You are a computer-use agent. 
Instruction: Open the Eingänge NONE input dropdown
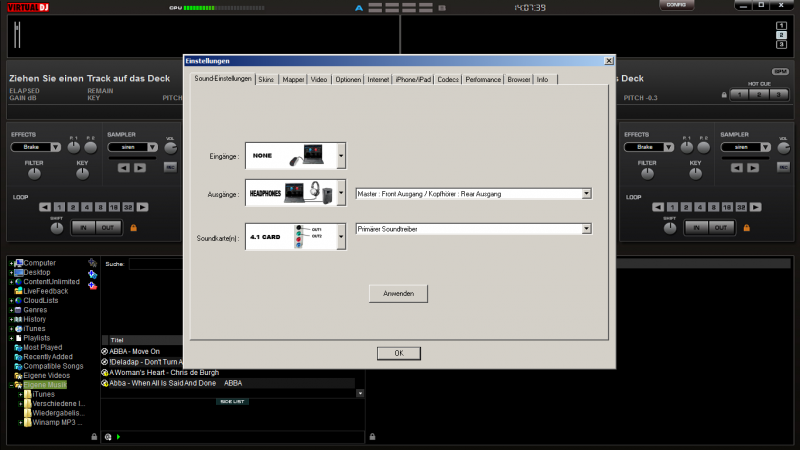tap(341, 156)
